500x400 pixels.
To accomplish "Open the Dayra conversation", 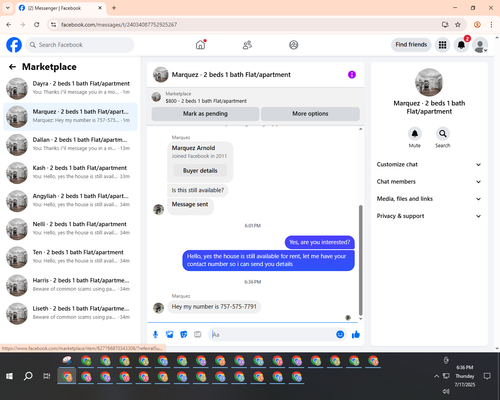I will pyautogui.click(x=70, y=89).
